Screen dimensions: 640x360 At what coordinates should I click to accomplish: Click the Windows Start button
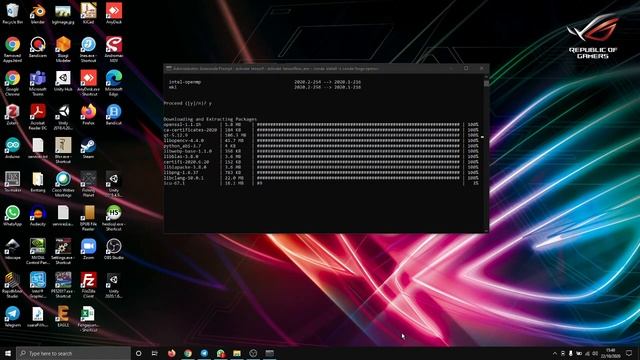(x=8, y=353)
